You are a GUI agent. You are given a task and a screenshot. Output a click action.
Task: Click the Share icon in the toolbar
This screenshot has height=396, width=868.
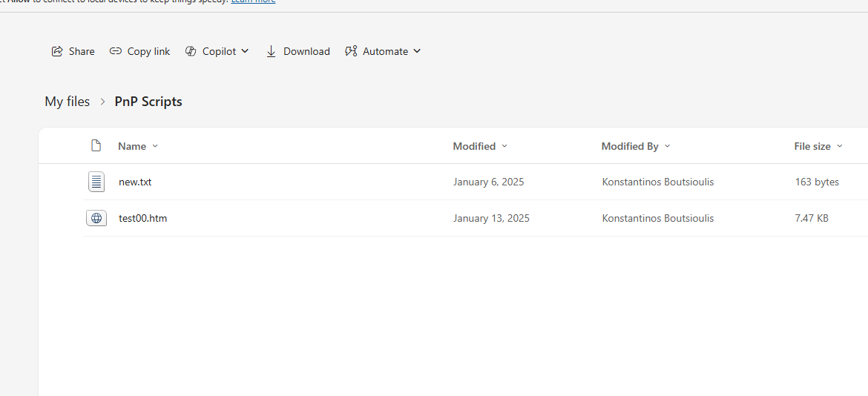click(x=57, y=51)
